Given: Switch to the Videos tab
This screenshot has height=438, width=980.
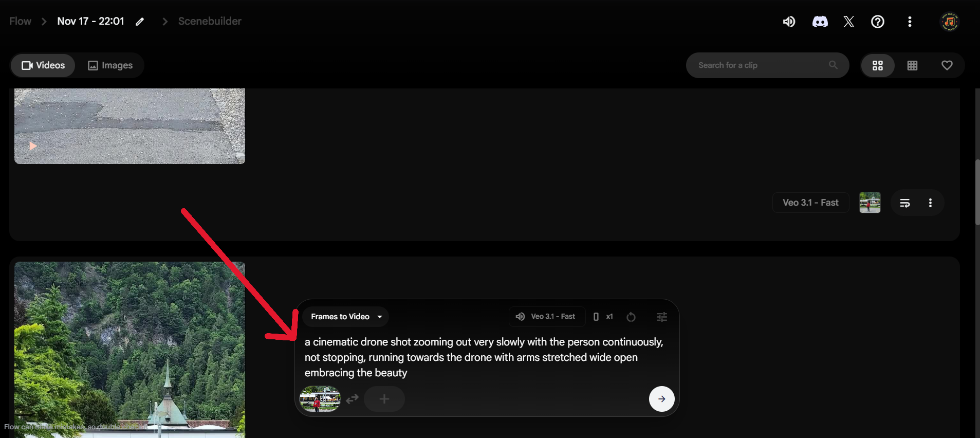Looking at the screenshot, I should 43,65.
